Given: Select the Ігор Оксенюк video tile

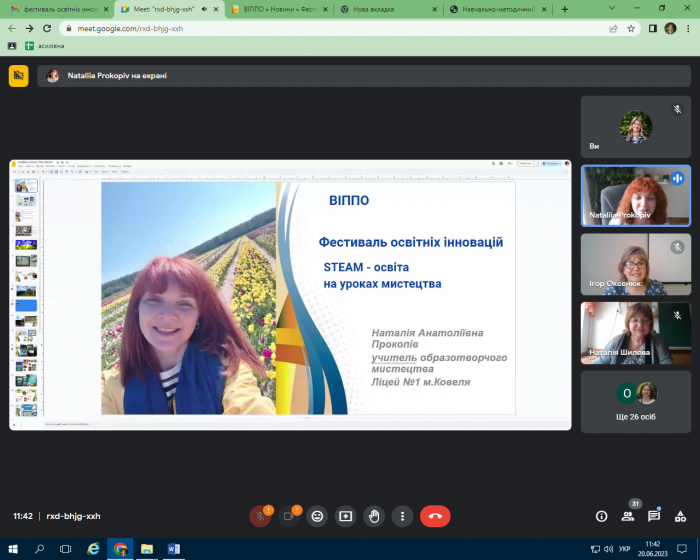Looking at the screenshot, I should tap(635, 264).
